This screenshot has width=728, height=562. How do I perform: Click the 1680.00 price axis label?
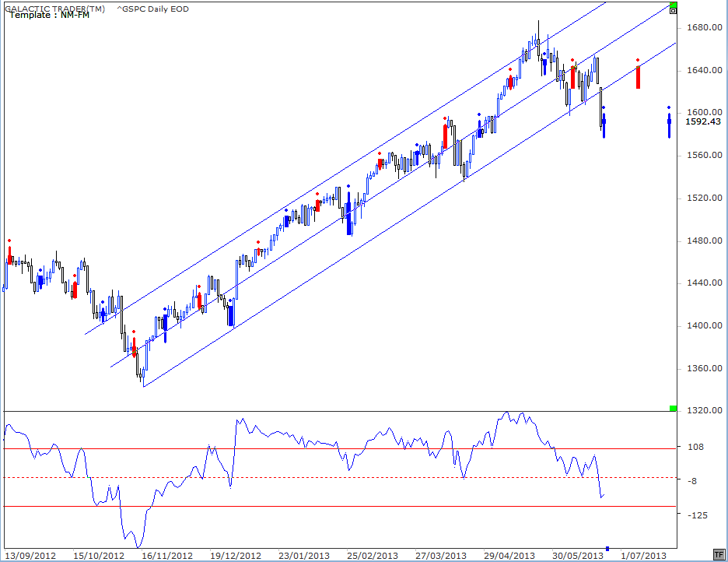pyautogui.click(x=705, y=28)
